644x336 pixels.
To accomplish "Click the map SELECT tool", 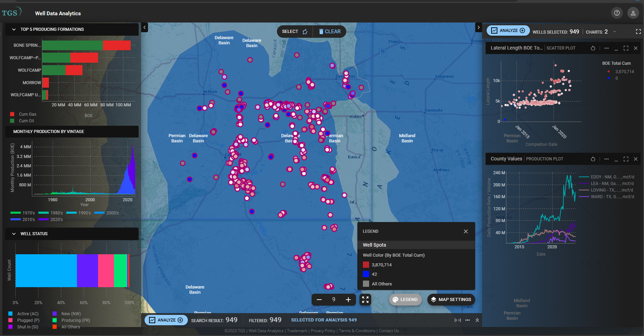I will [295, 32].
